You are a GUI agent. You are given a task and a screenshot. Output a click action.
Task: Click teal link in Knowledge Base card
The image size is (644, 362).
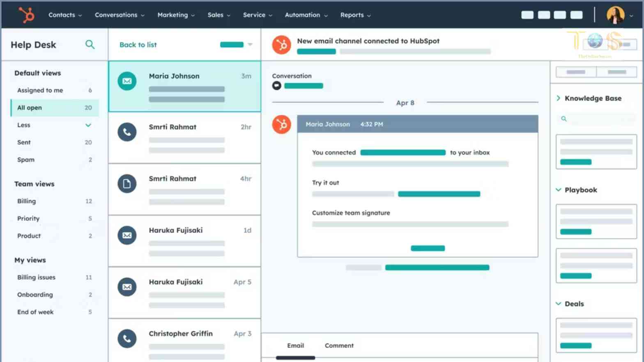point(576,162)
